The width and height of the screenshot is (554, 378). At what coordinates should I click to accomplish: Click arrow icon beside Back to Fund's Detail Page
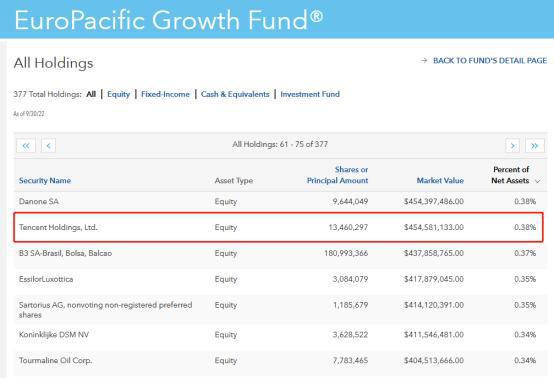click(424, 60)
